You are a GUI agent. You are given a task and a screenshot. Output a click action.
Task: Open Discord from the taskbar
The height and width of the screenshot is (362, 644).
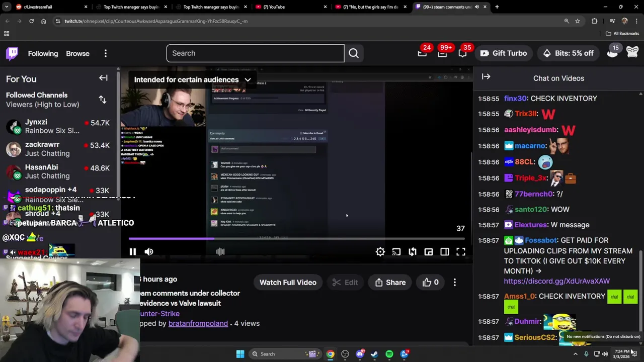pos(360,354)
